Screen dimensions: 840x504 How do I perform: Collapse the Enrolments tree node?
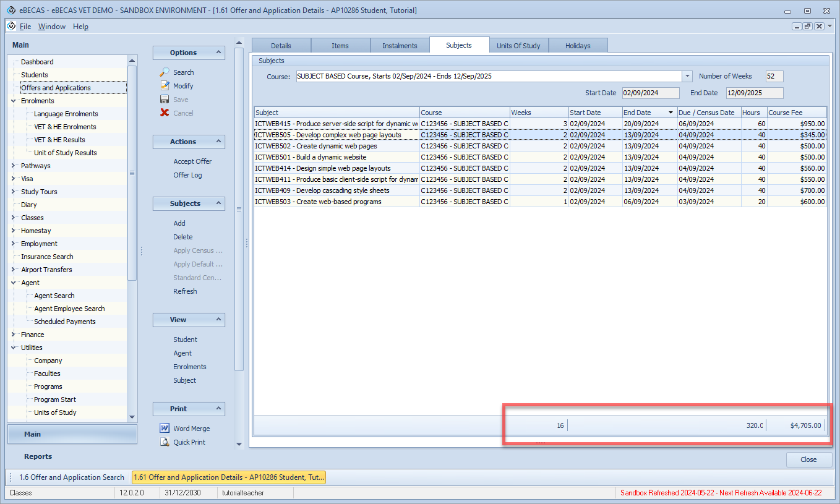pyautogui.click(x=14, y=101)
